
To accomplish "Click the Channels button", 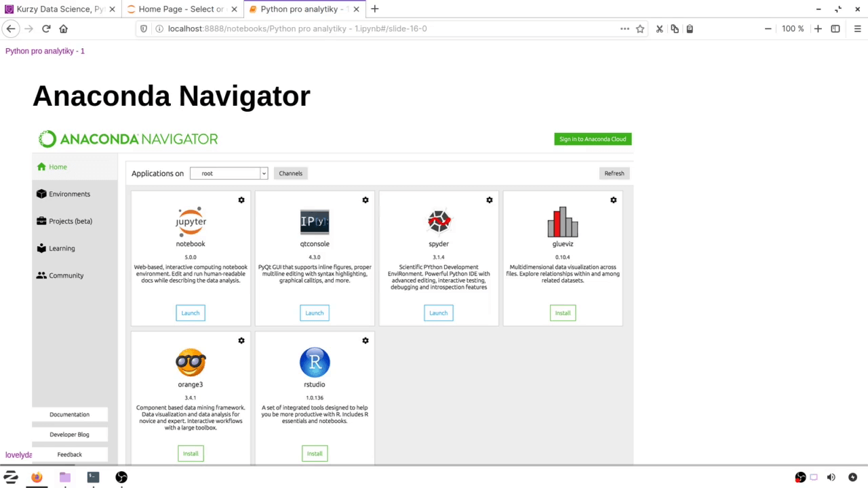I will (290, 174).
